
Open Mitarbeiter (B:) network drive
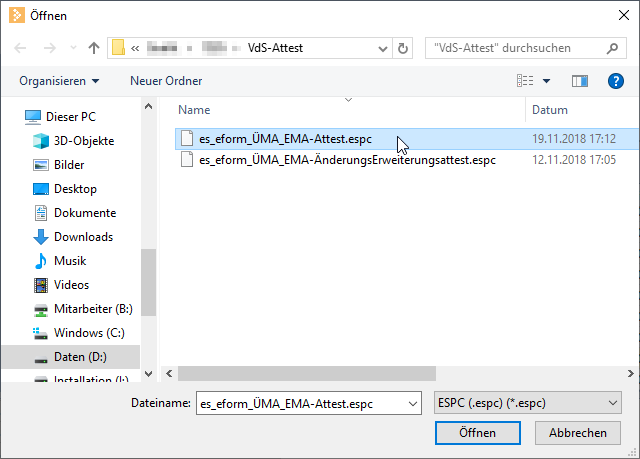tap(92, 309)
